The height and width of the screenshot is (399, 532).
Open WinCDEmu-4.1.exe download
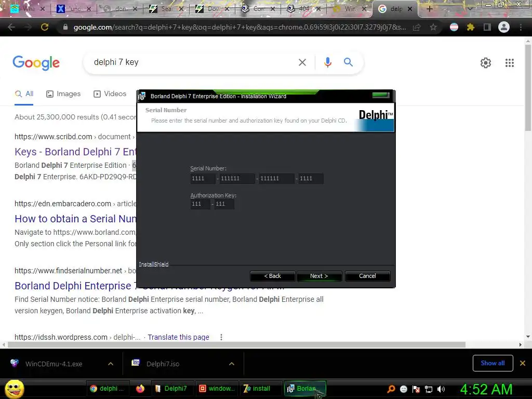point(54,364)
